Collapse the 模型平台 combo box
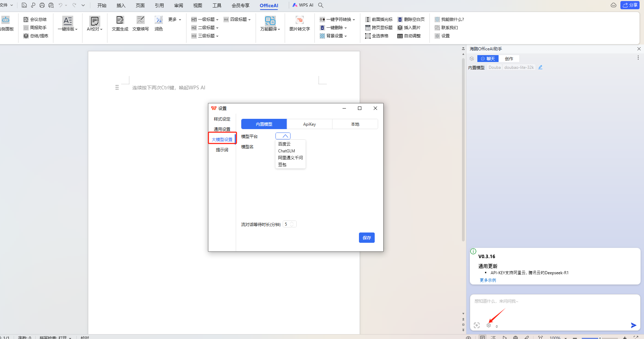 pyautogui.click(x=283, y=136)
